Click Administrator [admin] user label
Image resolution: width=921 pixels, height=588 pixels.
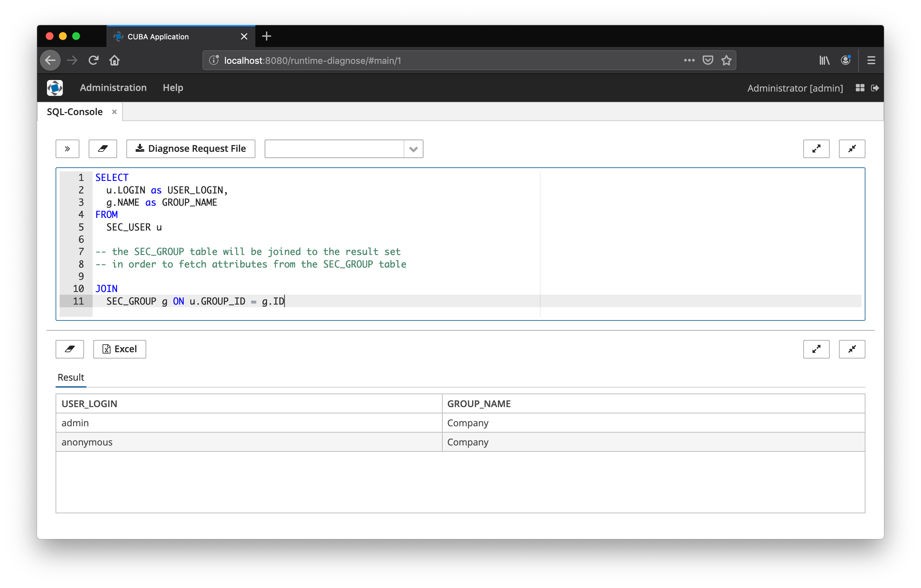tap(795, 88)
